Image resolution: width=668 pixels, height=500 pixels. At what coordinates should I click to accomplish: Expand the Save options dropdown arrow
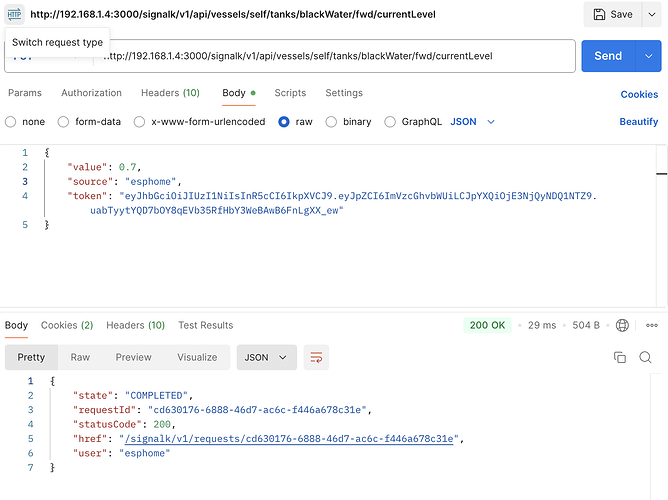[x=650, y=15]
